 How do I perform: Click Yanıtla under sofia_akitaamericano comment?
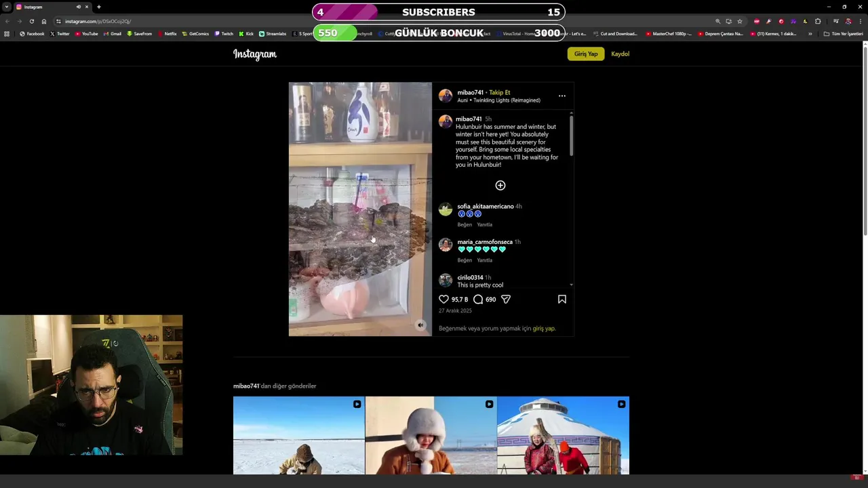(484, 224)
